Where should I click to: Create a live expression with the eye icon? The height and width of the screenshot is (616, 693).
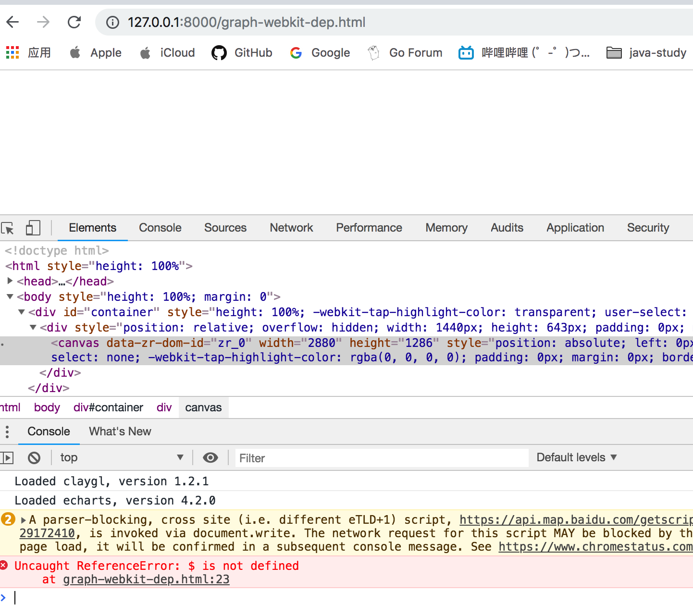[x=210, y=457]
